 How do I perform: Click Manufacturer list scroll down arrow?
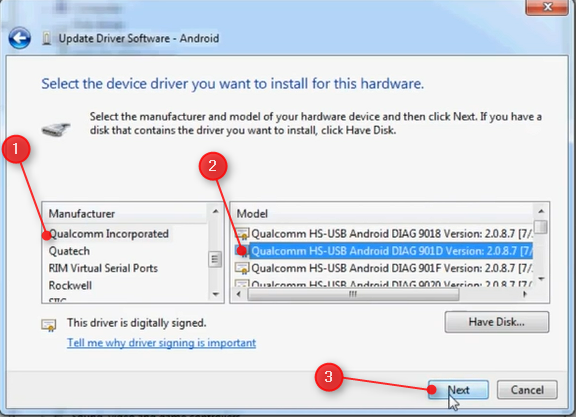click(x=216, y=294)
